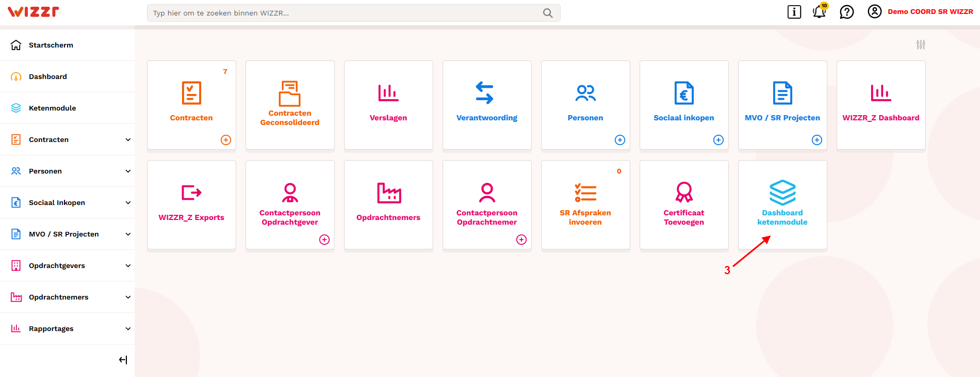
Task: Open the user profile avatar icon
Action: pos(875,11)
